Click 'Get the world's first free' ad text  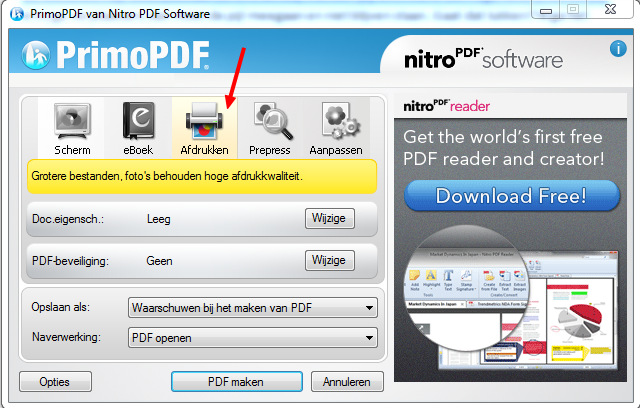click(x=503, y=137)
